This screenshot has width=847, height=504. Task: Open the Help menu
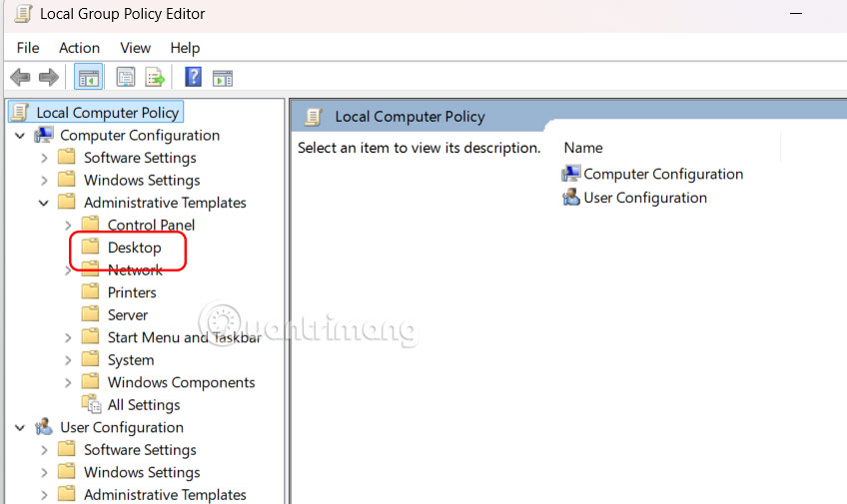pyautogui.click(x=185, y=48)
